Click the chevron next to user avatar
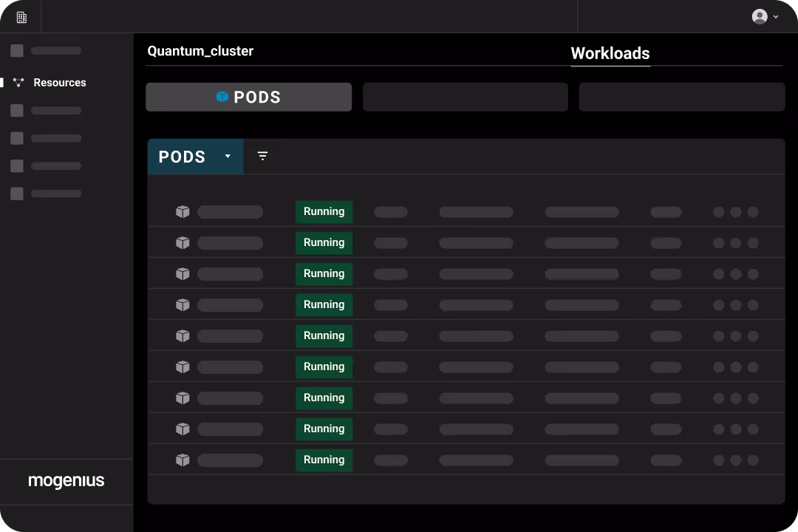The image size is (798, 532). (776, 17)
